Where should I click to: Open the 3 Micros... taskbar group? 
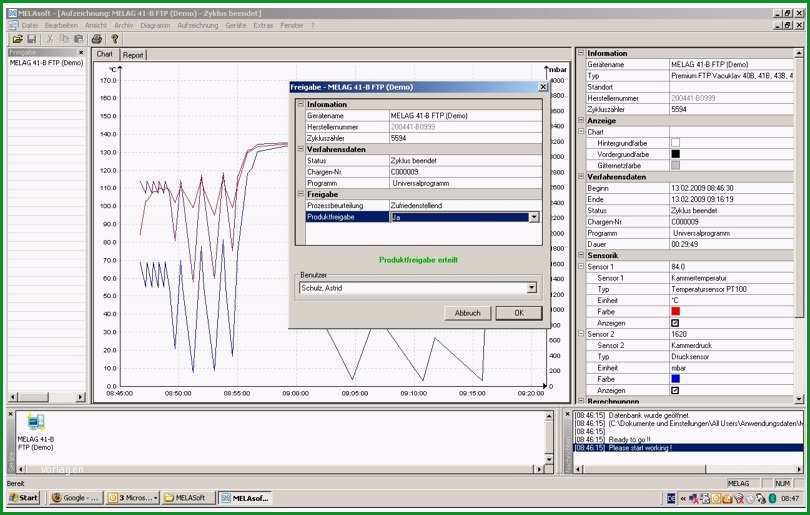click(x=132, y=498)
